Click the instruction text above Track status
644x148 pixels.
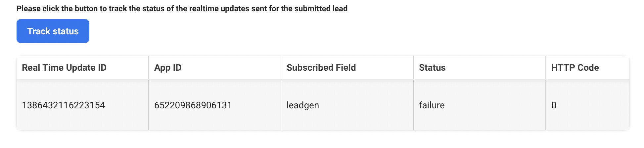click(x=182, y=9)
